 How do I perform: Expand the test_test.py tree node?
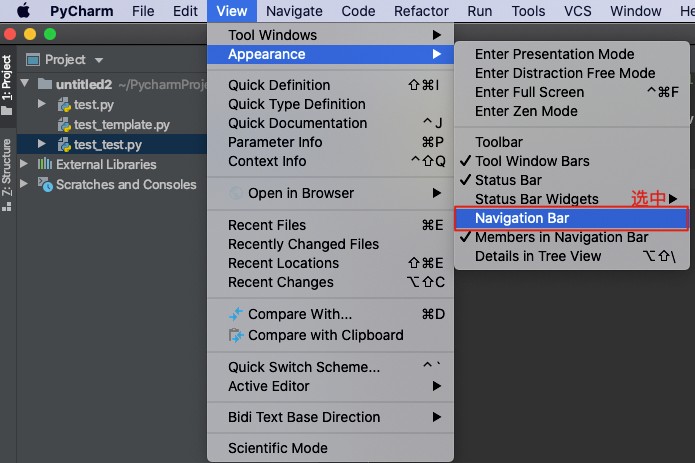pyautogui.click(x=42, y=144)
